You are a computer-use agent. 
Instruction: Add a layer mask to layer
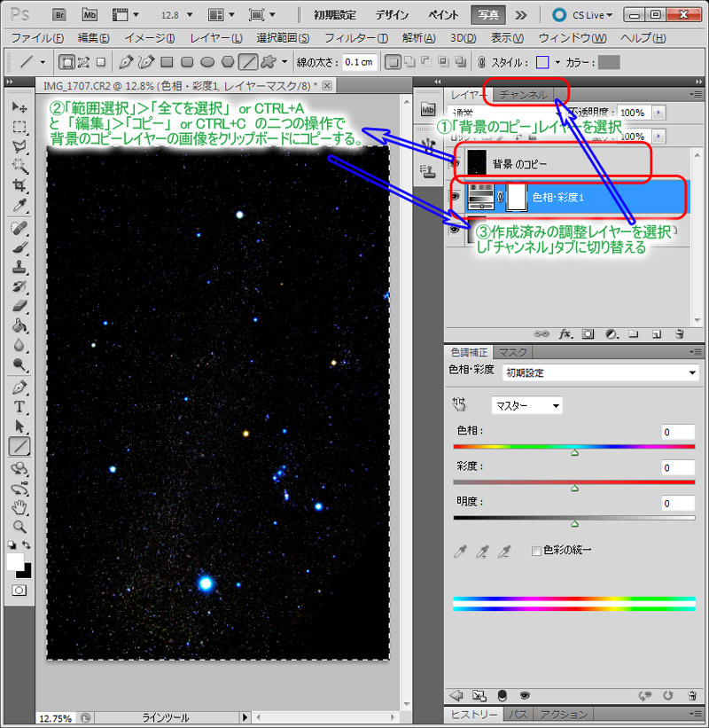588,333
